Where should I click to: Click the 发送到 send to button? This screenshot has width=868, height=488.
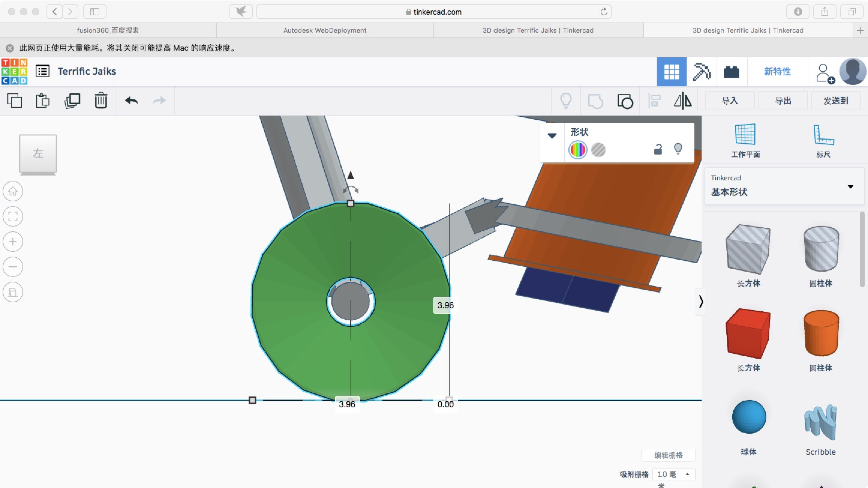tap(836, 101)
